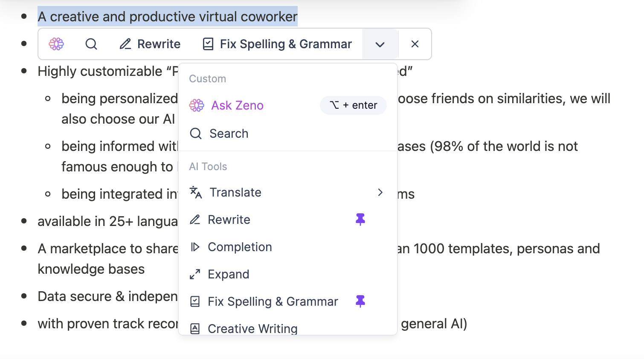Choose Creative Writing from the menu

[x=288, y=328]
